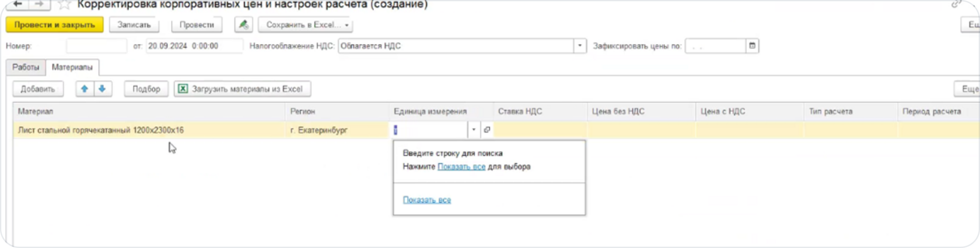Focus the Номер input field
The image size is (980, 248).
(96, 46)
